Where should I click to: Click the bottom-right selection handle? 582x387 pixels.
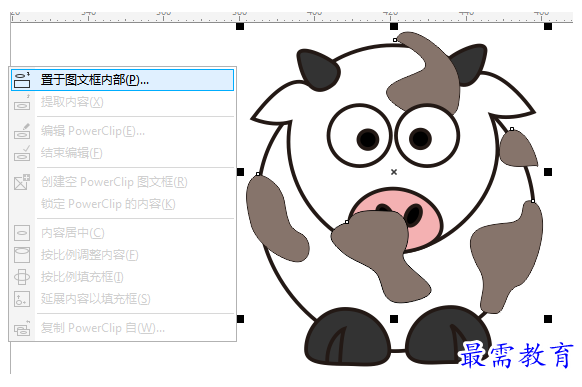click(548, 319)
